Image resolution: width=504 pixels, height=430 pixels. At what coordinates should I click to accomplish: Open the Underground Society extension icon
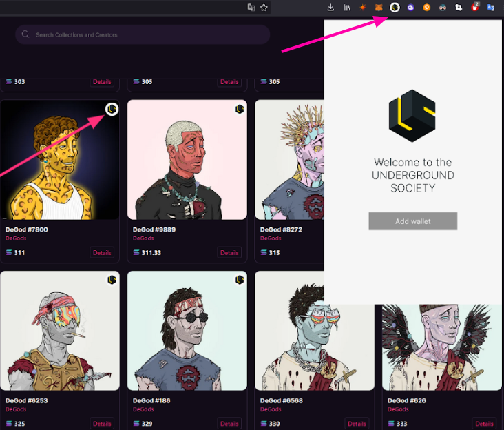point(395,8)
